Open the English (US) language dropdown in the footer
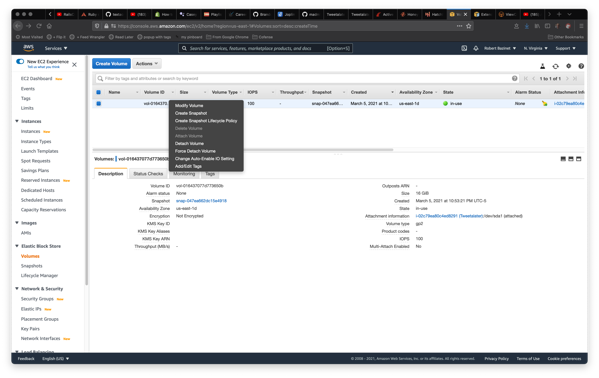This screenshot has height=378, width=599. [x=55, y=359]
